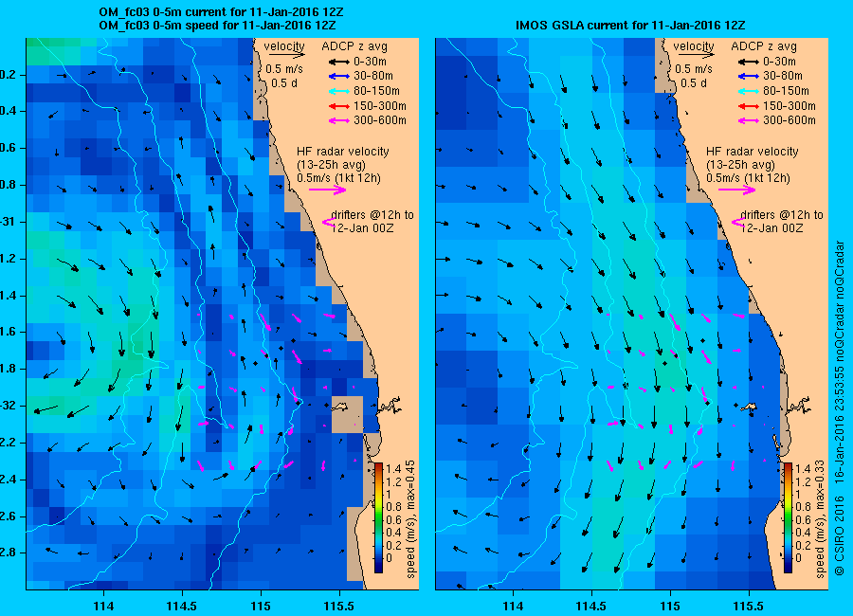Click the '114.5' longitude label under right panel

click(x=591, y=606)
